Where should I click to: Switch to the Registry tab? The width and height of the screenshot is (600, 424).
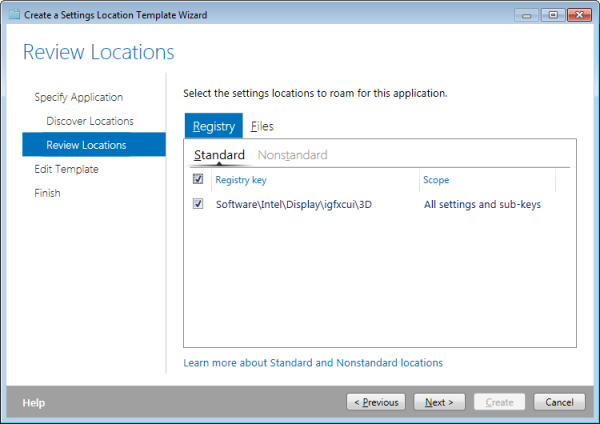point(214,126)
